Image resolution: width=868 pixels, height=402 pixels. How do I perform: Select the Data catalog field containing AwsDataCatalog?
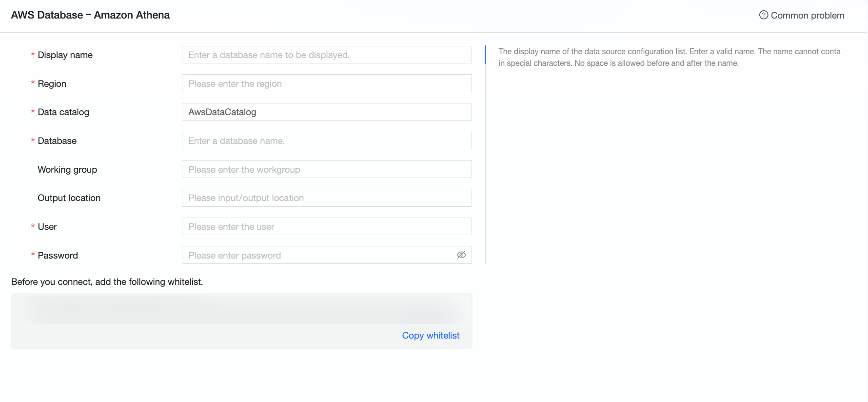click(x=327, y=112)
